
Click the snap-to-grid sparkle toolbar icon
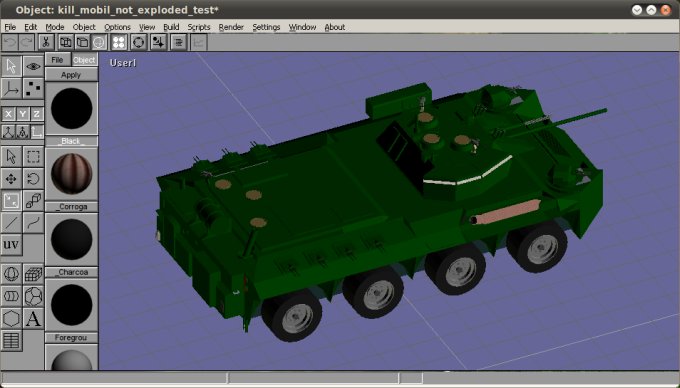click(158, 42)
